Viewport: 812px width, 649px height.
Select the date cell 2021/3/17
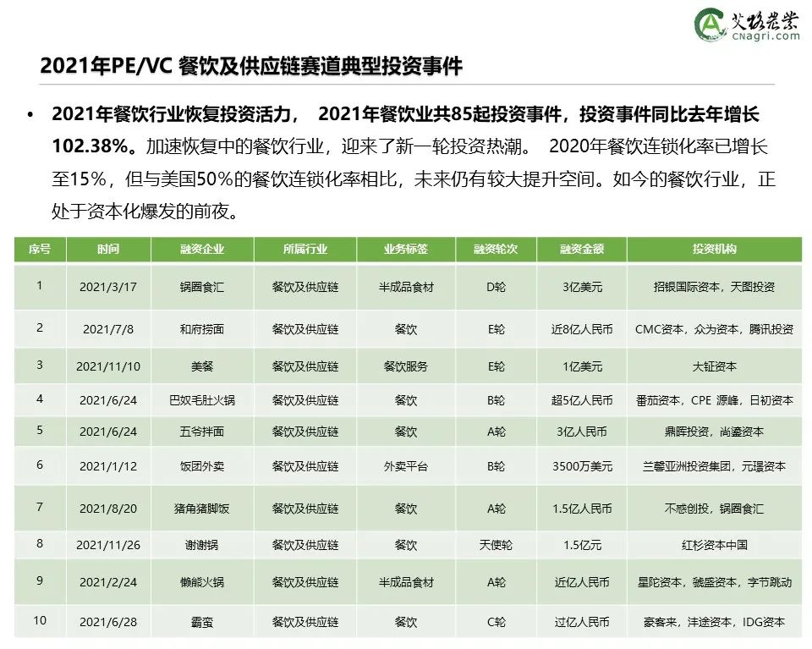click(x=108, y=287)
